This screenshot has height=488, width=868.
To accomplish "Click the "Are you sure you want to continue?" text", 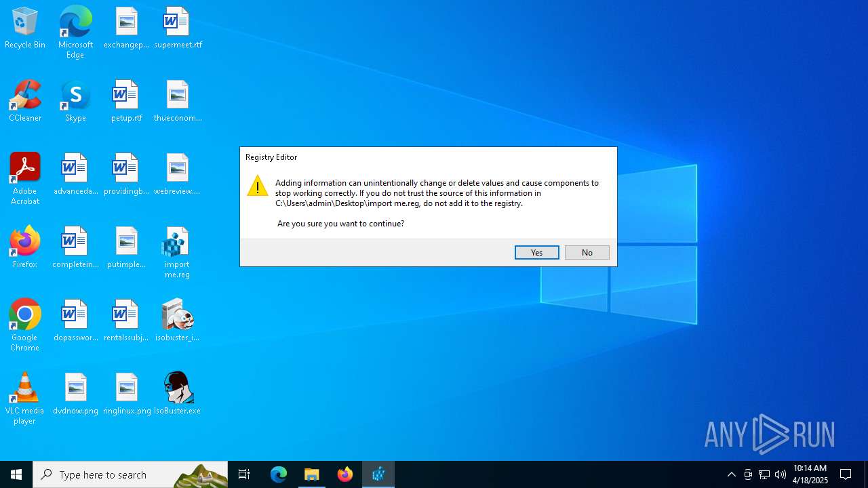I will click(340, 224).
